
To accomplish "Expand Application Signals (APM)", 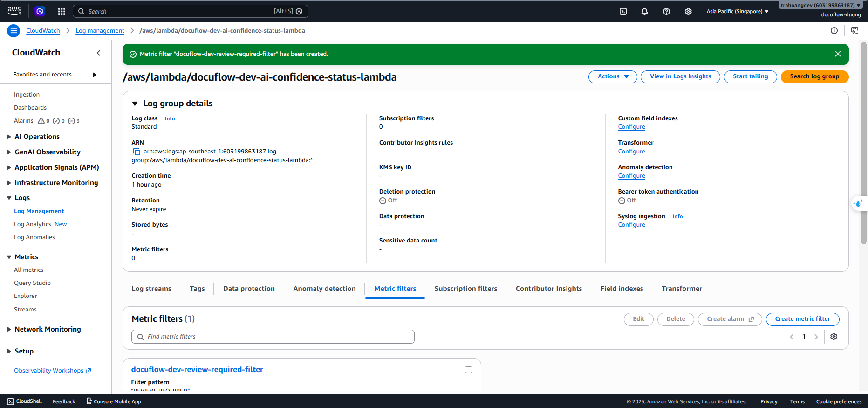I will [x=9, y=167].
